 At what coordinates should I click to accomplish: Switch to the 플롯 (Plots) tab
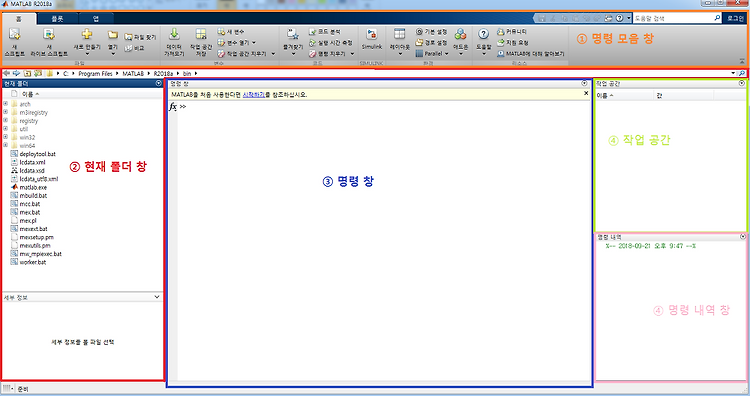pos(57,19)
